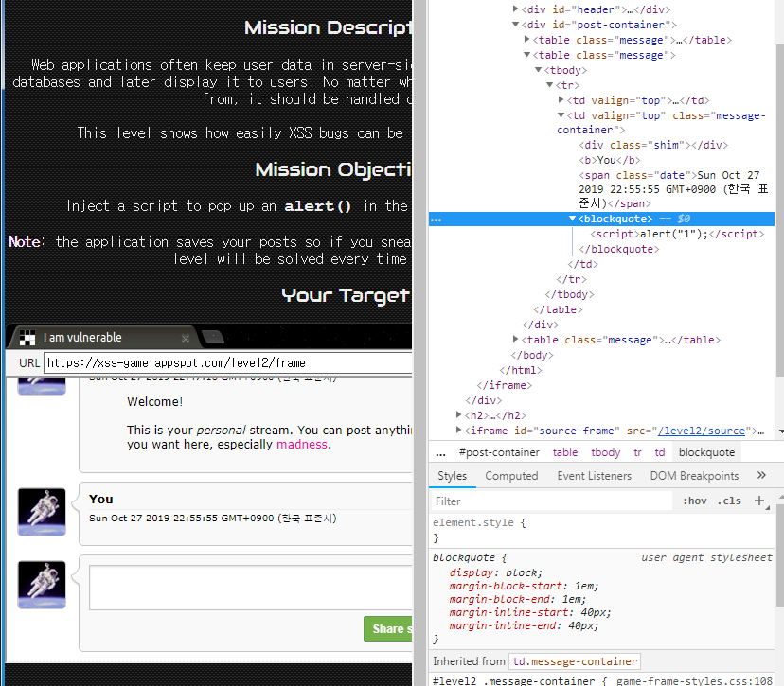
Task: Select 'tbody' in the breadcrumb bar
Action: (x=605, y=452)
